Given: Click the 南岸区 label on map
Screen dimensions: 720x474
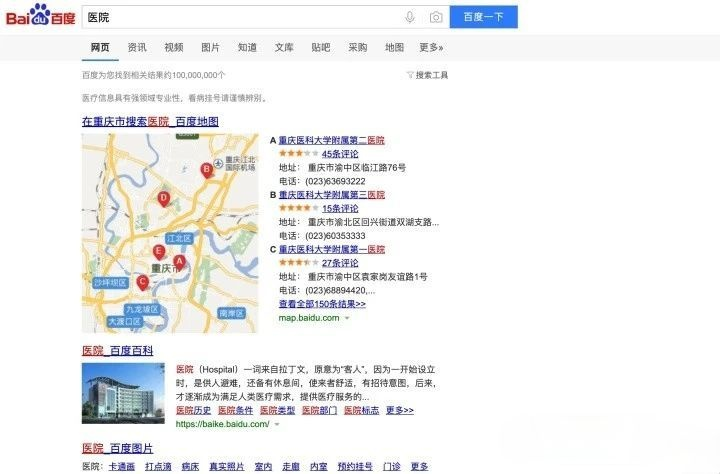Looking at the screenshot, I should pyautogui.click(x=231, y=314).
